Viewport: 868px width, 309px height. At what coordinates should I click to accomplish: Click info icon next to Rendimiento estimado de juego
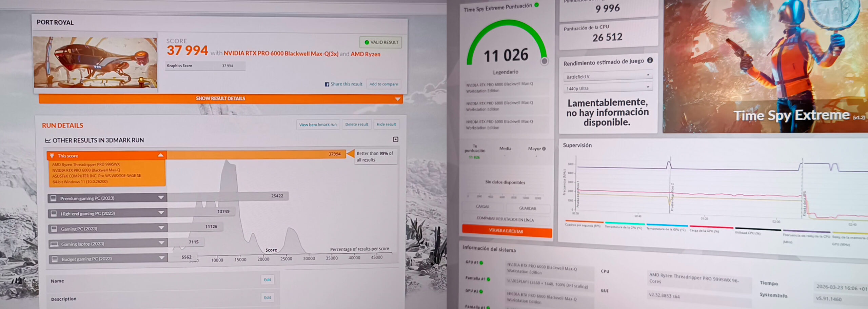point(650,60)
